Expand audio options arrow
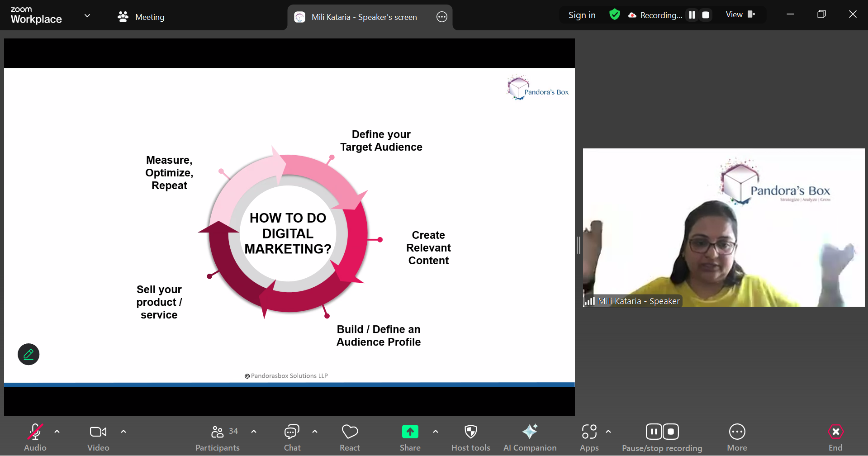The height and width of the screenshot is (456, 868). (57, 432)
